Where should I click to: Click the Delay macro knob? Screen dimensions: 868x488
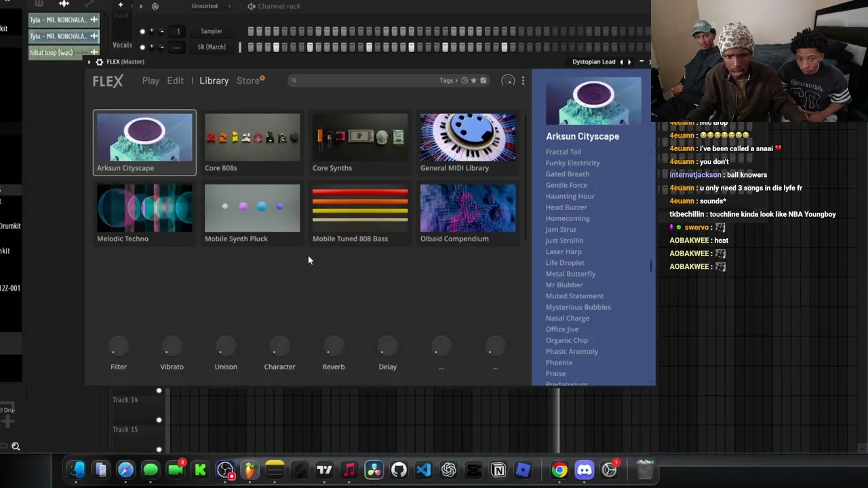click(x=387, y=346)
